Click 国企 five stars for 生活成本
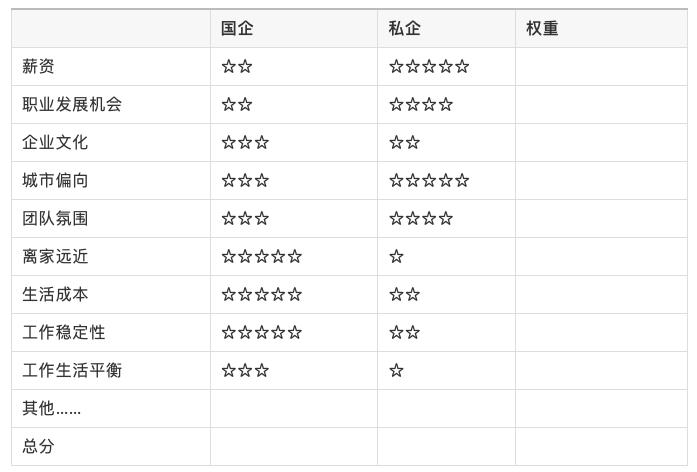This screenshot has width=697, height=472. click(x=262, y=295)
